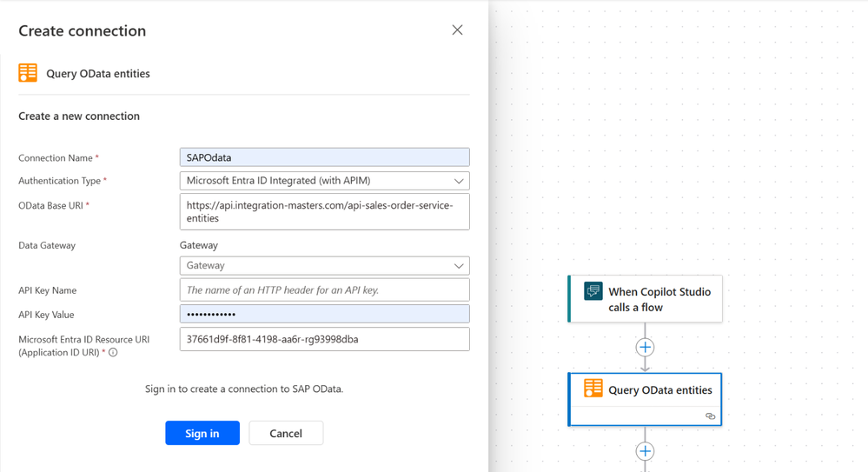Click the 'Gateway' text above the dropdown
Viewport: 868px width, 472px height.
pyautogui.click(x=199, y=245)
